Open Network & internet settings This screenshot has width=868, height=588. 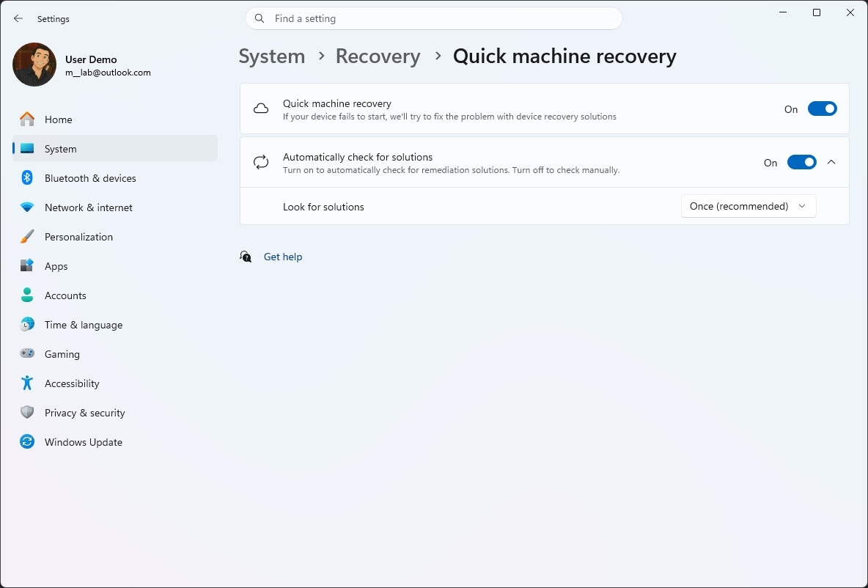[88, 207]
